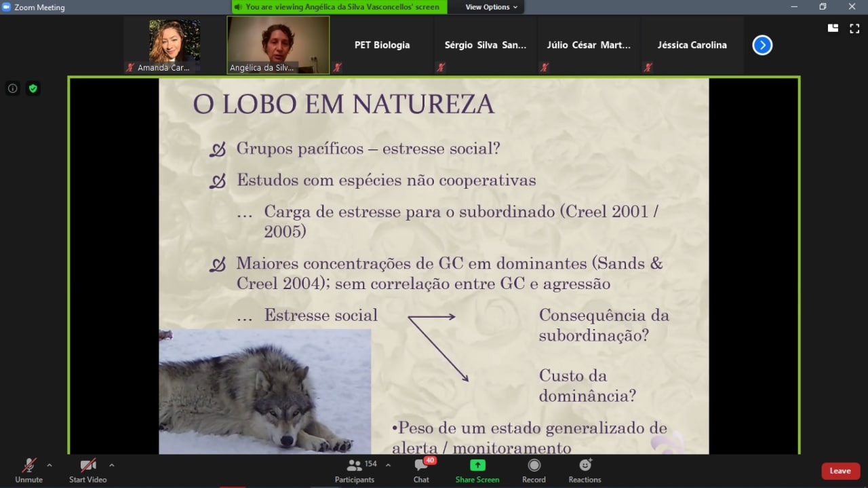Open the Chat panel
The image size is (868, 488).
421,470
